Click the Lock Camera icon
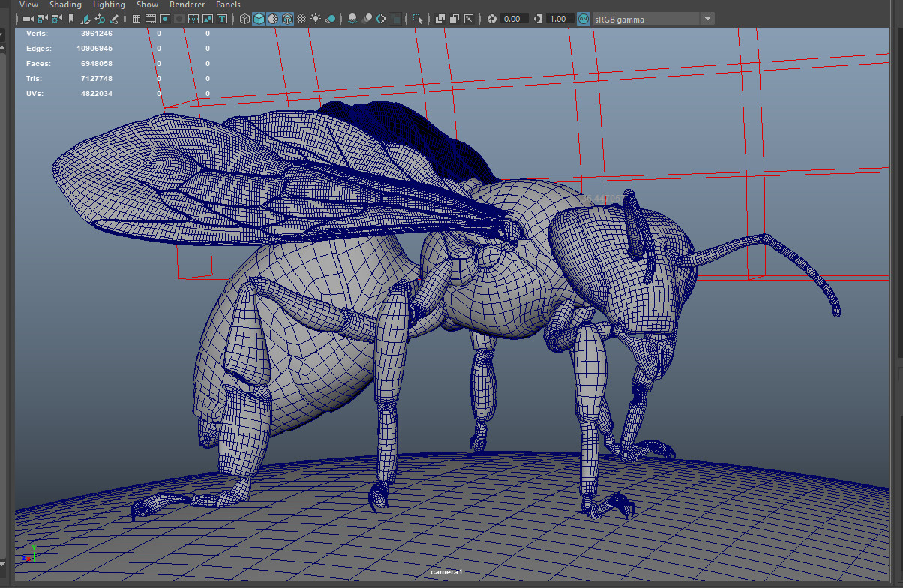Screen dimensions: 903x588 click(x=43, y=19)
